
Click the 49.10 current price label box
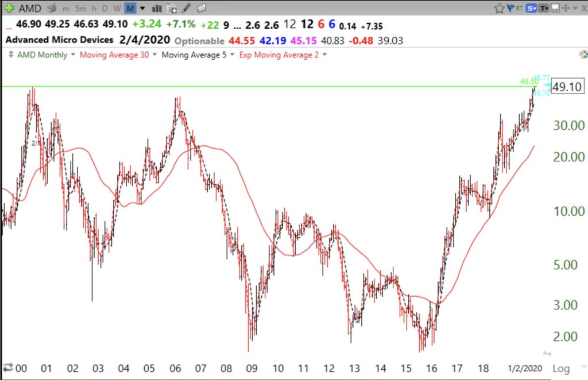point(567,87)
